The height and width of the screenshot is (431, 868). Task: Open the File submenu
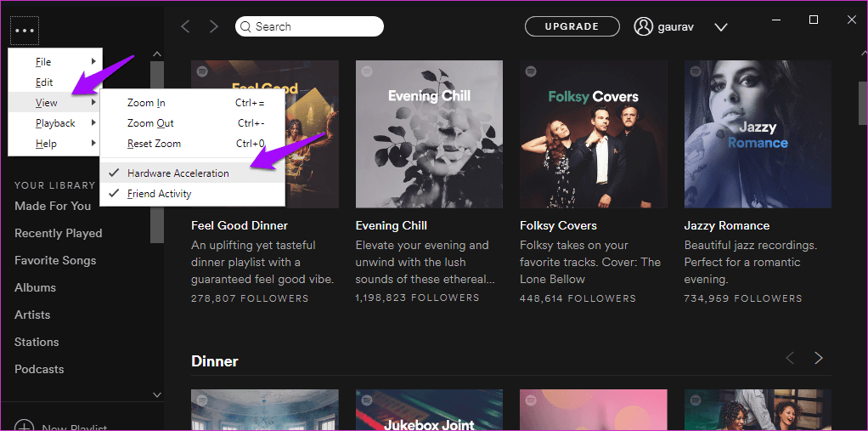(55, 61)
